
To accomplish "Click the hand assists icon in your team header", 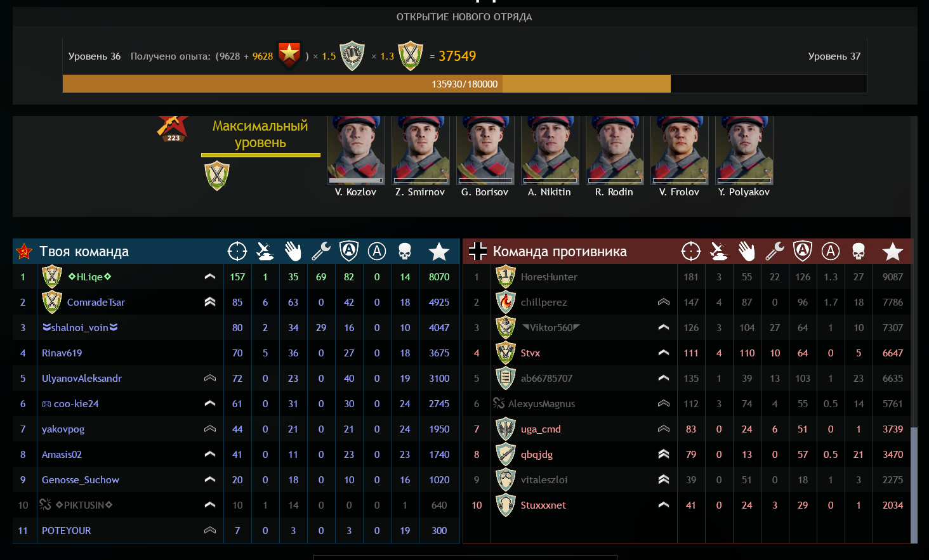I will point(293,252).
